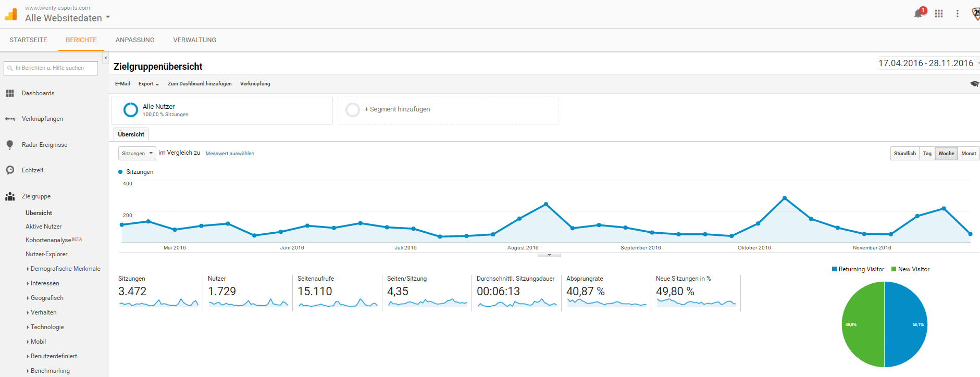Click Zum Dashboard hinzufügen button

(x=200, y=84)
